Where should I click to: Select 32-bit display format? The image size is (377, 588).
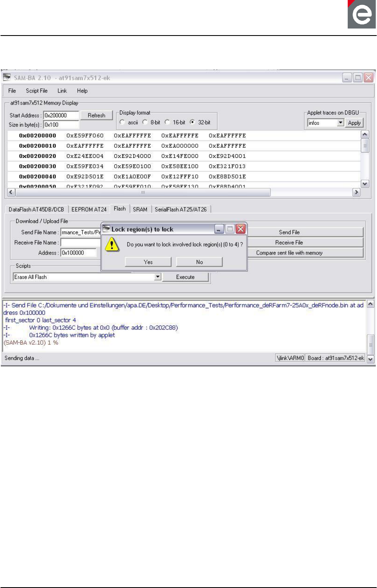(x=192, y=122)
